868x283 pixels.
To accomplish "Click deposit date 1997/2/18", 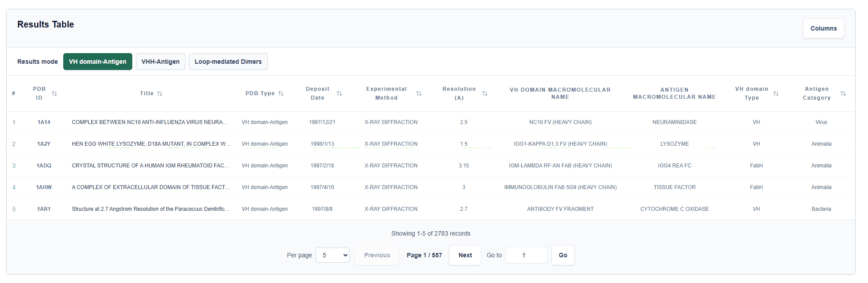I will click(x=322, y=166).
